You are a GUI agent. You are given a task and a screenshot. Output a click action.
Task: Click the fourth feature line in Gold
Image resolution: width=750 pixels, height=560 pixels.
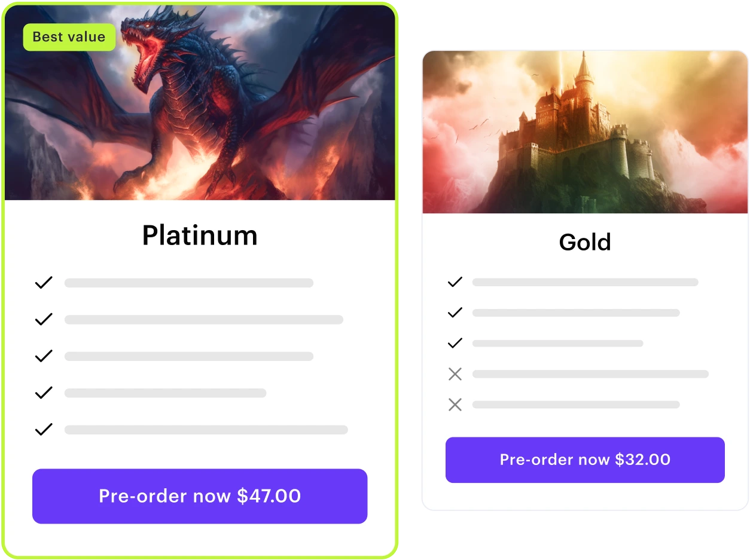[x=590, y=374]
